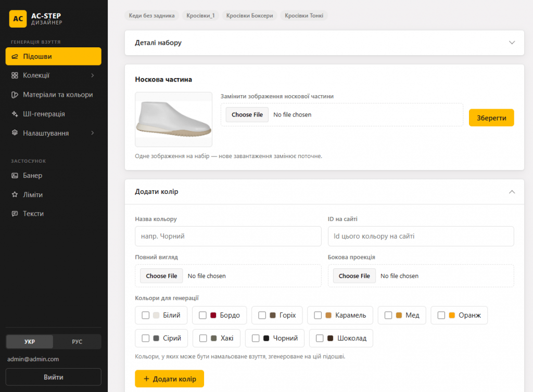
Task: Enable the Хакі color checkbox
Action: pos(203,338)
